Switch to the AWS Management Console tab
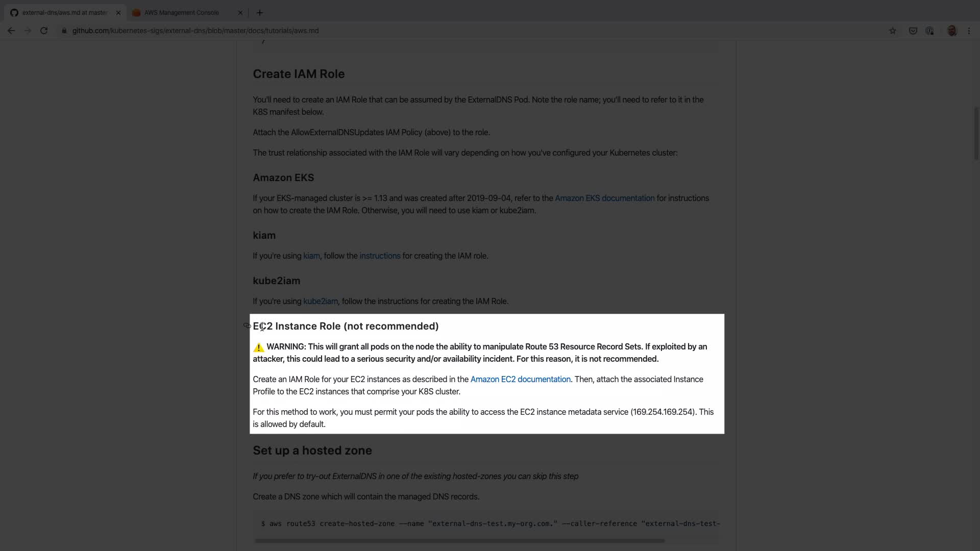 point(181,13)
